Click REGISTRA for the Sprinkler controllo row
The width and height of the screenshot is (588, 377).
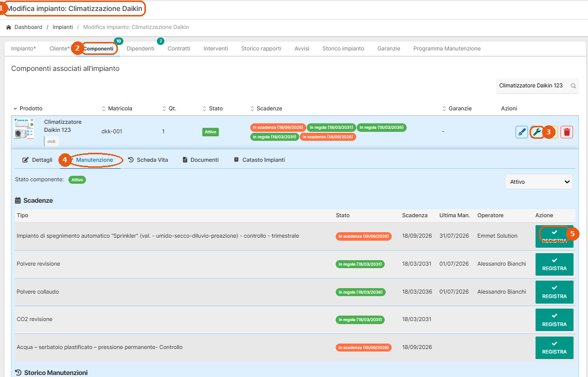click(x=554, y=237)
